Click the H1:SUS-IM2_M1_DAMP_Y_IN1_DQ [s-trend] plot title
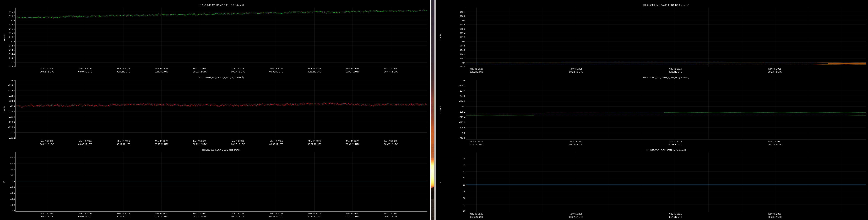Viewport: 868px width, 220px height. [x=221, y=77]
